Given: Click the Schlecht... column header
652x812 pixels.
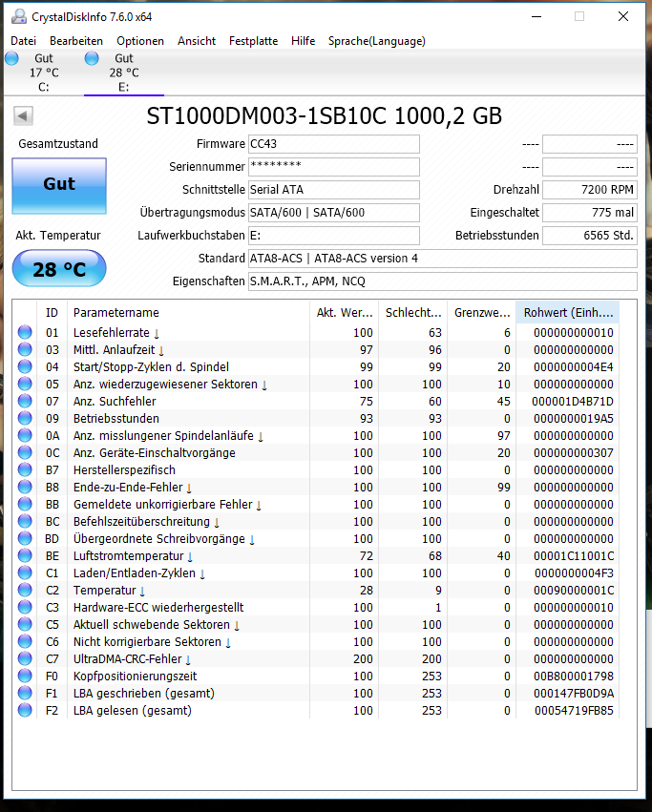Looking at the screenshot, I should [413, 313].
